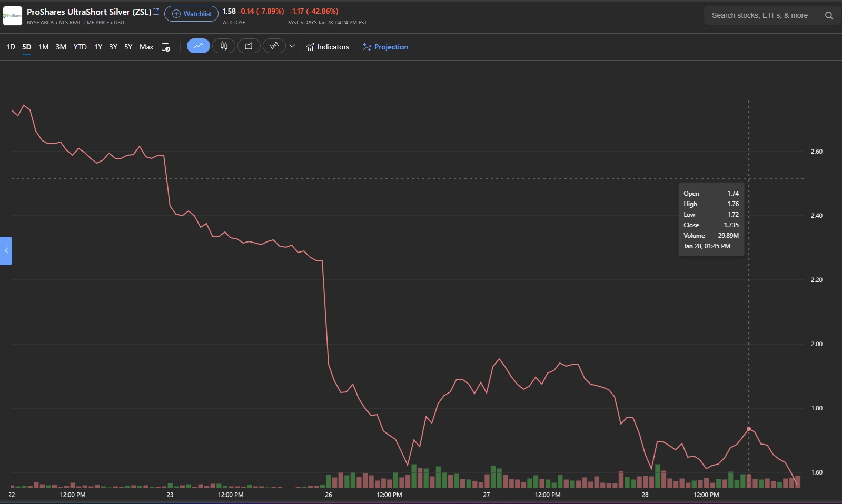Screen dimensions: 842x504
Task: Open ZSL external link icon
Action: point(156,12)
